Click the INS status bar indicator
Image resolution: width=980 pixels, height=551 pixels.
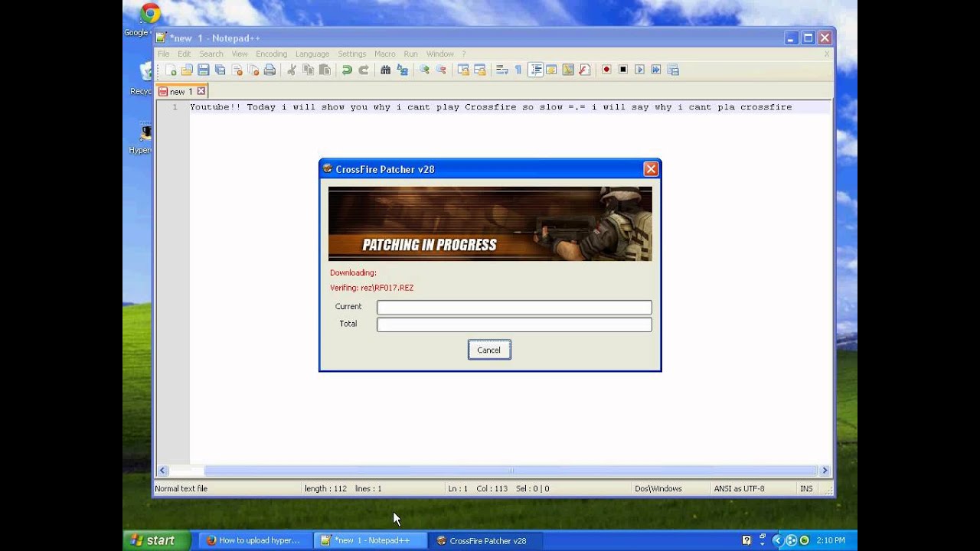[x=806, y=488]
